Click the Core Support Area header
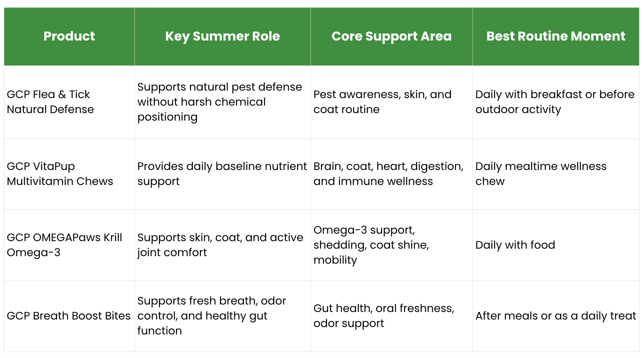This screenshot has width=644, height=358. tap(392, 36)
